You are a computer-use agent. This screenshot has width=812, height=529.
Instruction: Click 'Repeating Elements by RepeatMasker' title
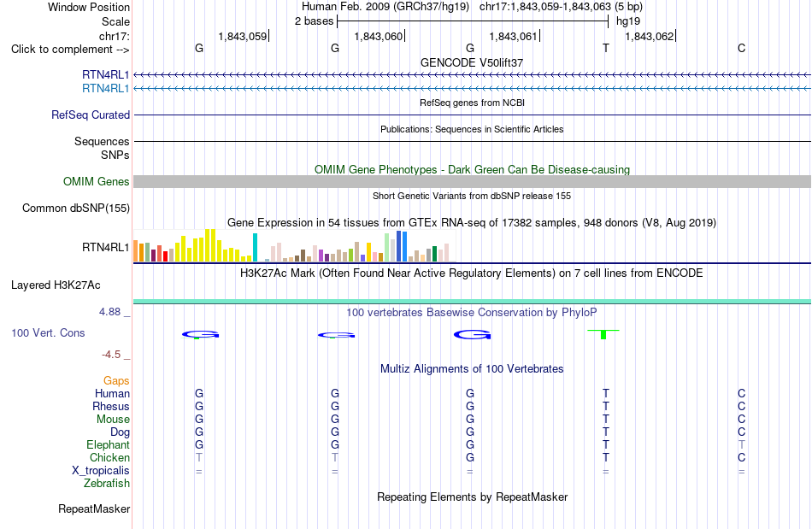473,497
